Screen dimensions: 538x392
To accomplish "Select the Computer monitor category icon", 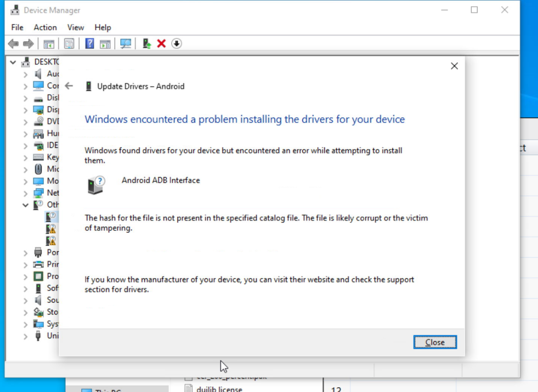I will tap(38, 85).
